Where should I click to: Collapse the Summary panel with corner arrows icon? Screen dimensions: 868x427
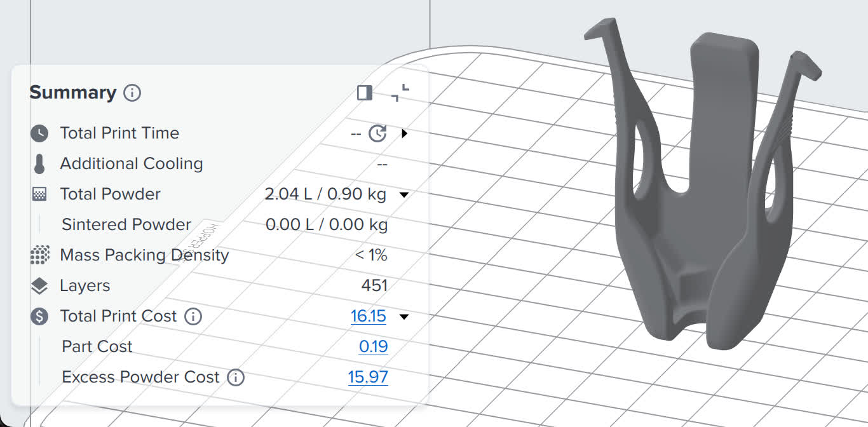point(400,93)
